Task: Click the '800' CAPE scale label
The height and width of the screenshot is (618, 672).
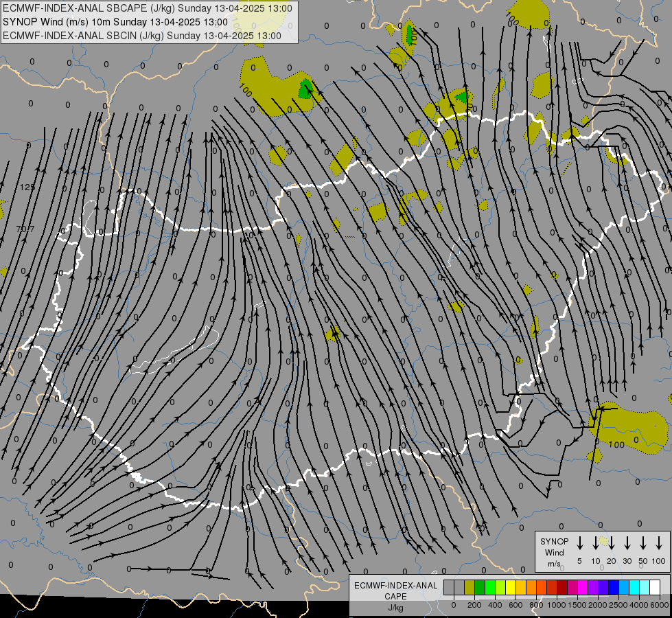Action: 536,605
